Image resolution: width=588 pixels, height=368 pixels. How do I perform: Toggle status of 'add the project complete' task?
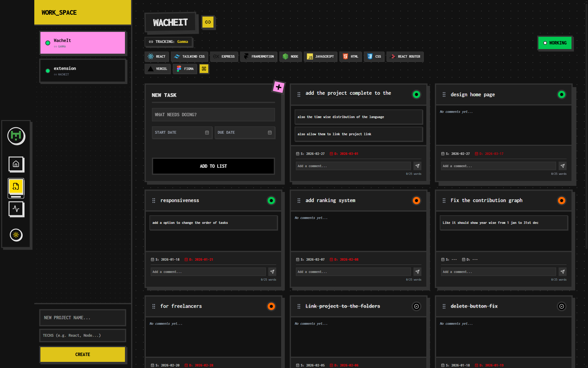417,94
